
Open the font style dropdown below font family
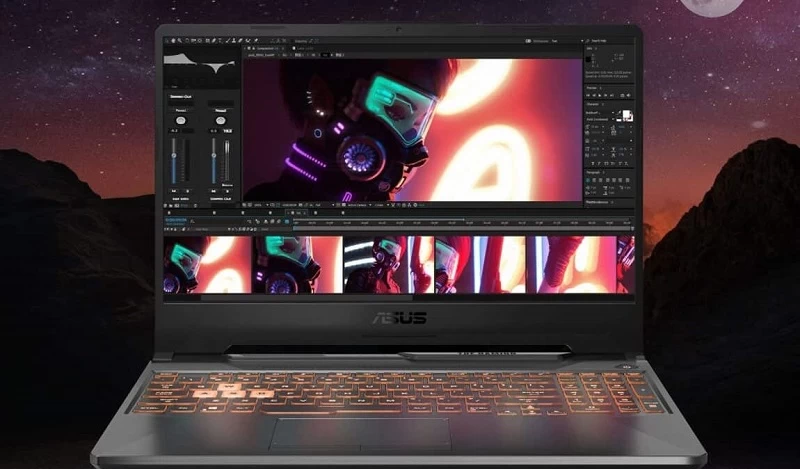click(x=598, y=120)
